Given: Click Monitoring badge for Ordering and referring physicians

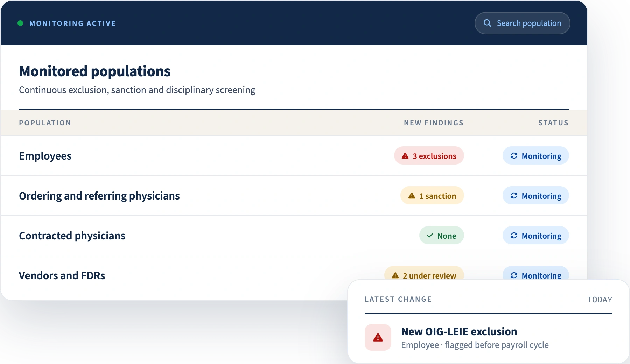Looking at the screenshot, I should [x=536, y=196].
